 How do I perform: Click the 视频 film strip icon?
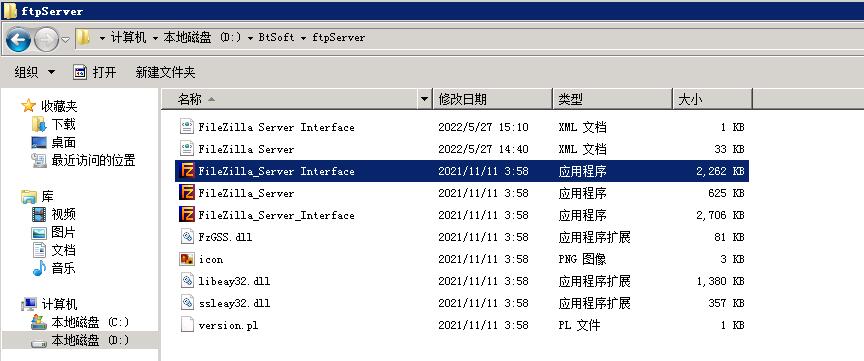pos(39,214)
